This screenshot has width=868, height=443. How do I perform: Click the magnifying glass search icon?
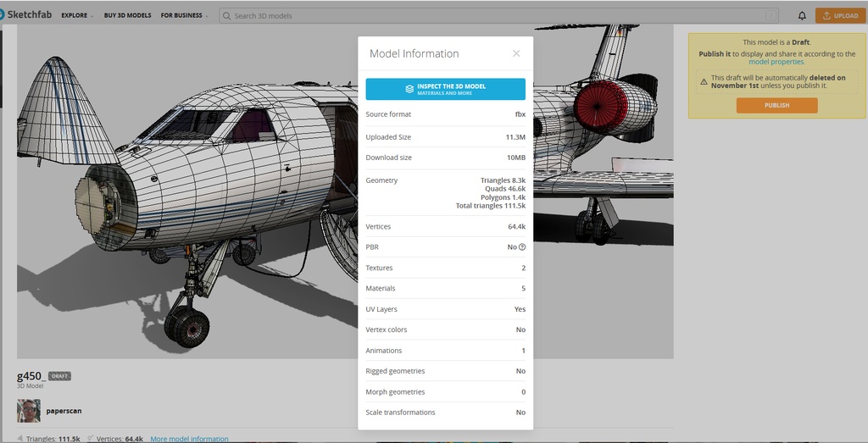pos(226,15)
